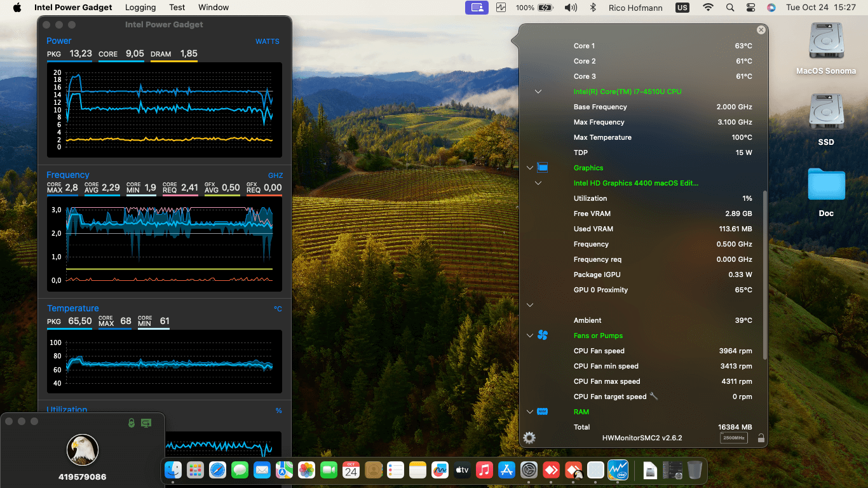This screenshot has height=488, width=868.
Task: Collapse the RAM section chevron
Action: 530,412
